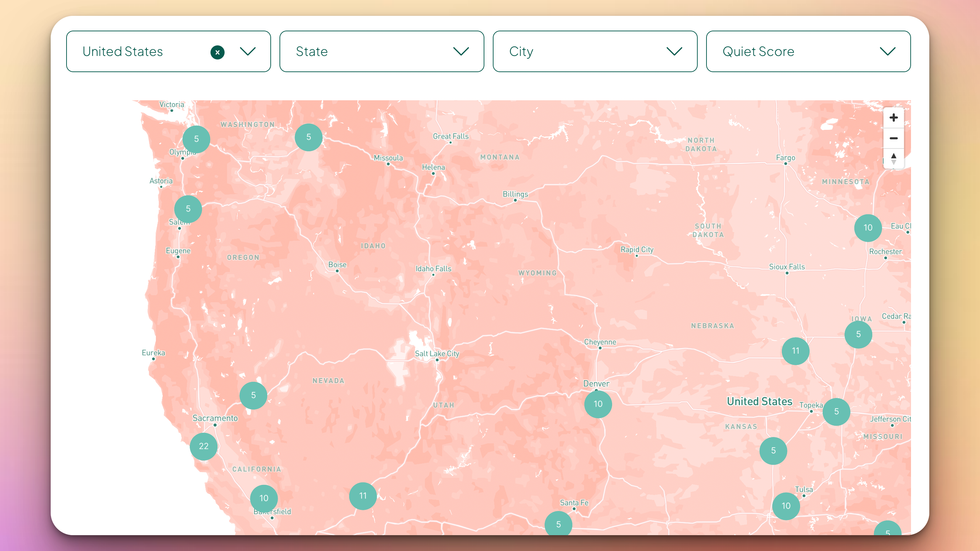This screenshot has width=980, height=551.
Task: Select the 5 cluster in Iowa
Action: click(x=858, y=334)
